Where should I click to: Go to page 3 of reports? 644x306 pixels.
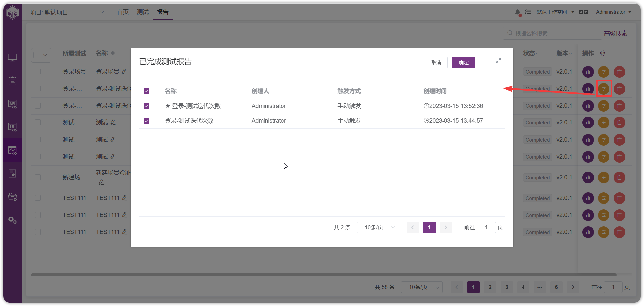pos(507,287)
